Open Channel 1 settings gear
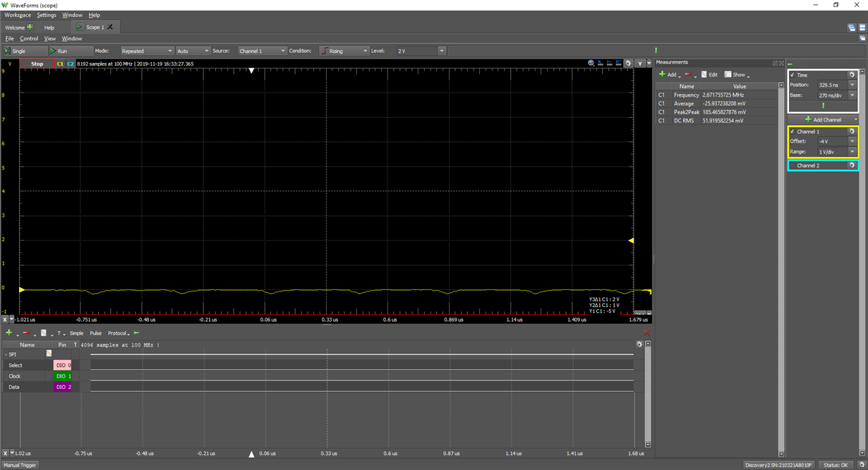This screenshot has width=868, height=470. click(852, 131)
